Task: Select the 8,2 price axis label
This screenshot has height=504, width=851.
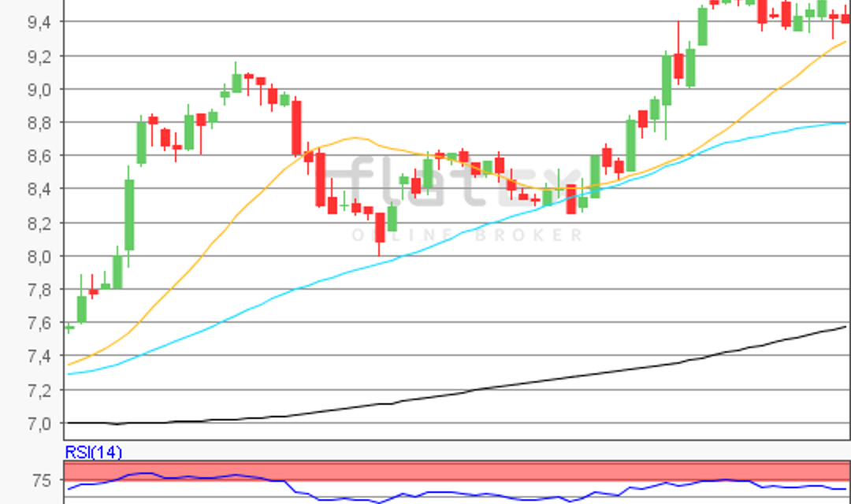Action: (39, 224)
